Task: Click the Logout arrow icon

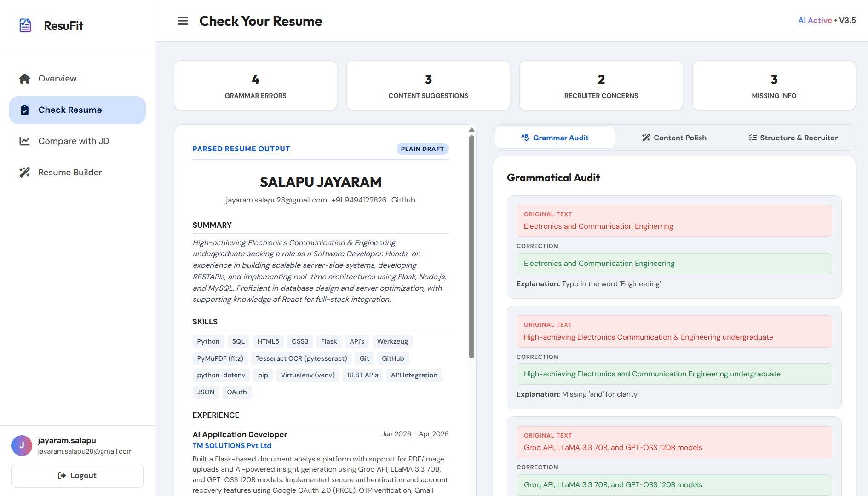Action: (62, 475)
